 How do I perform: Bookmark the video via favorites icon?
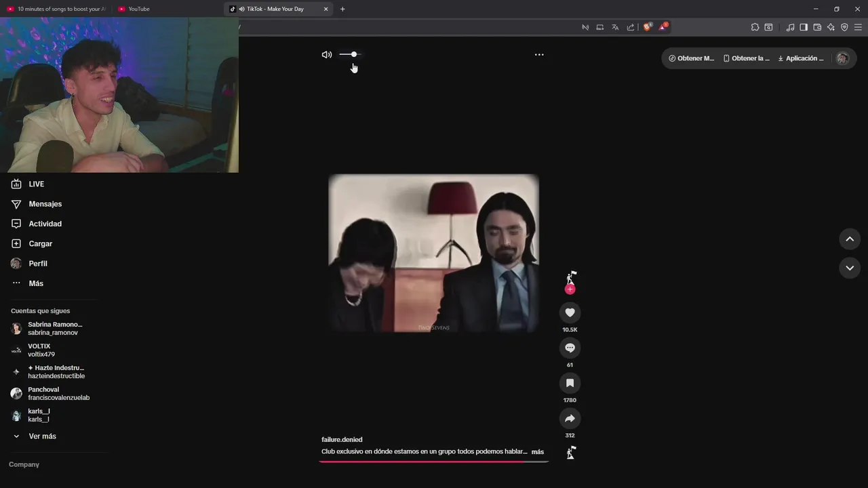tap(570, 383)
